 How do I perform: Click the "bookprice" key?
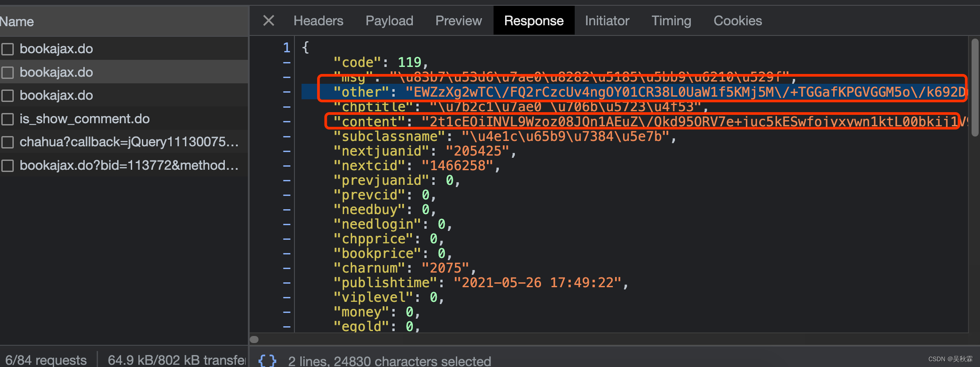[x=377, y=254]
